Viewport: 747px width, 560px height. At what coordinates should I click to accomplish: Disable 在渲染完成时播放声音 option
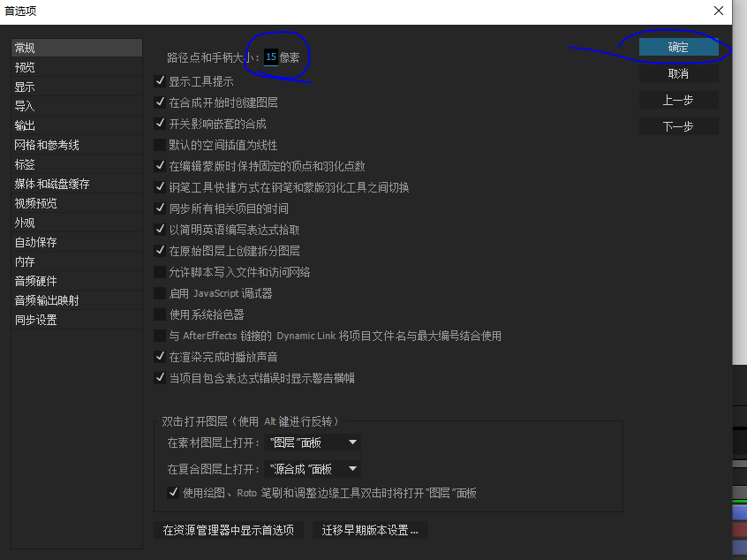(160, 356)
